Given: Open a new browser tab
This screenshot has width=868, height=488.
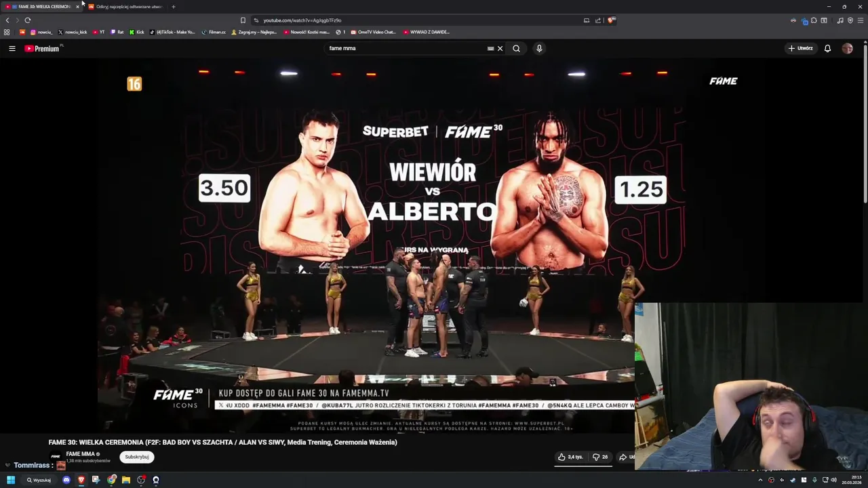Looking at the screenshot, I should (x=173, y=7).
